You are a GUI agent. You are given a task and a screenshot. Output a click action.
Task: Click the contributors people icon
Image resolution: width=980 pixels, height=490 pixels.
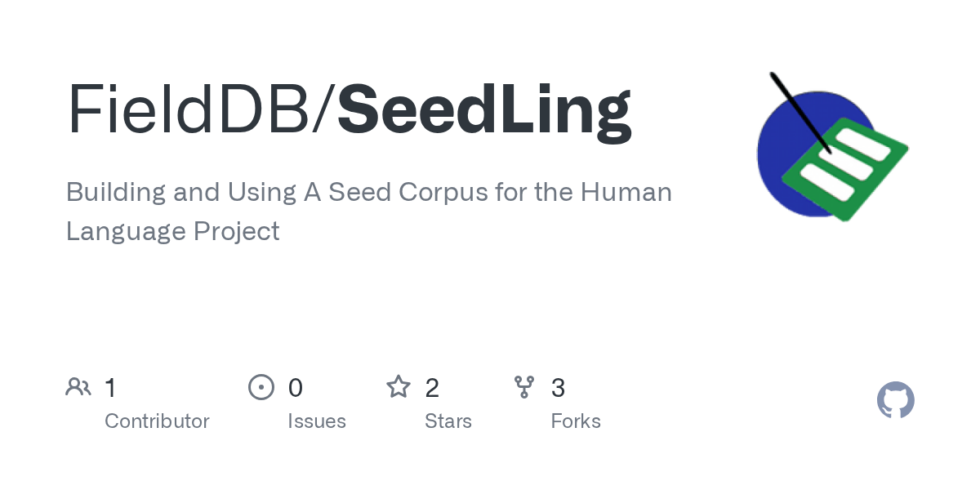[x=78, y=386]
